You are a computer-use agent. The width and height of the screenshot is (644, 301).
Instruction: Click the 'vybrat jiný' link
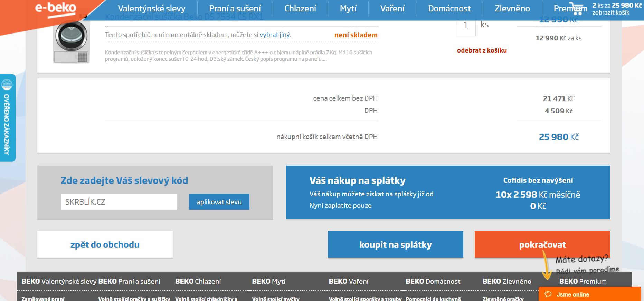[x=275, y=35]
